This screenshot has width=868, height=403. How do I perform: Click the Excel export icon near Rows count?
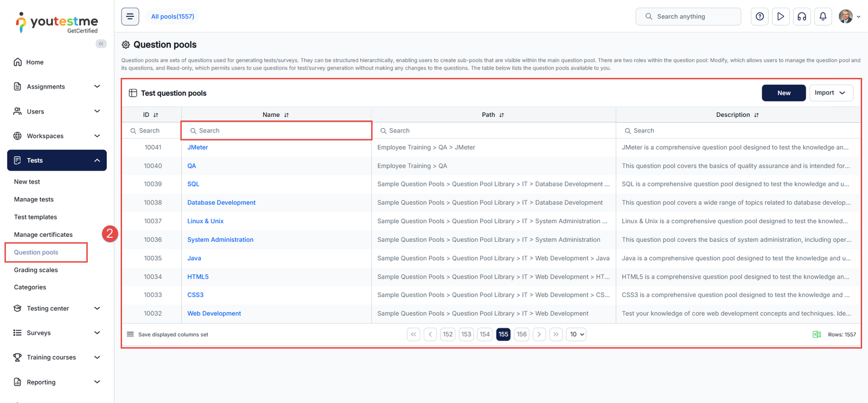point(816,335)
